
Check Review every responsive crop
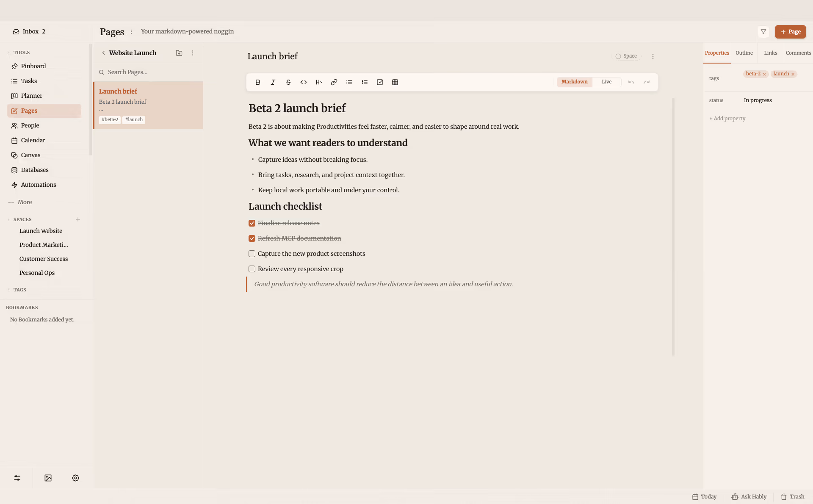252,269
